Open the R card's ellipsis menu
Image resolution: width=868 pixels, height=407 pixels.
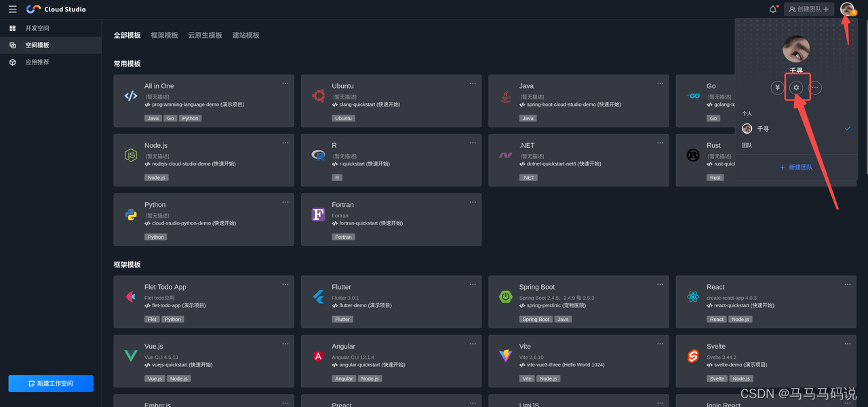click(473, 143)
